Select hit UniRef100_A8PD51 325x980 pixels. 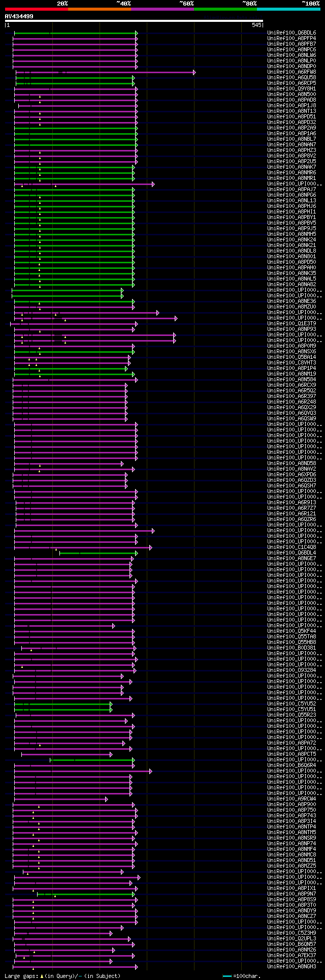click(x=291, y=116)
